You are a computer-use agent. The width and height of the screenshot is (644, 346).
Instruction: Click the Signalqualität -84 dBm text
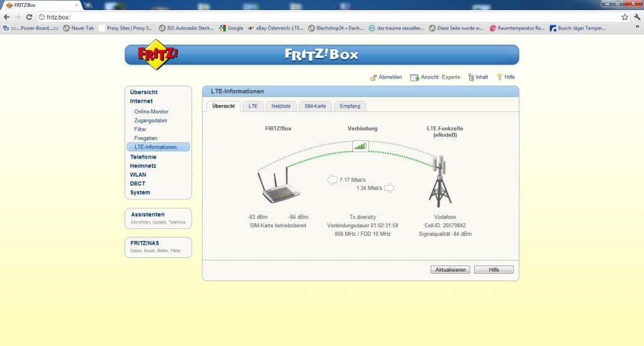pos(445,234)
